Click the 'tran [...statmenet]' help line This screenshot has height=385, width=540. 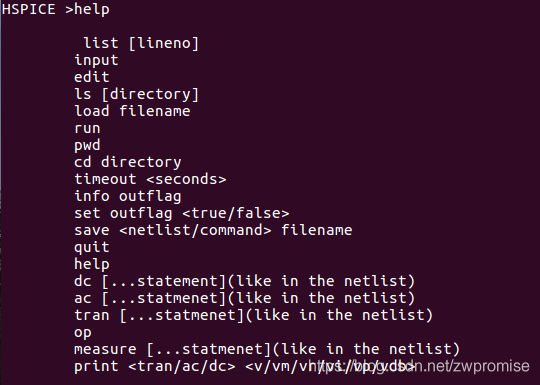[x=253, y=315]
